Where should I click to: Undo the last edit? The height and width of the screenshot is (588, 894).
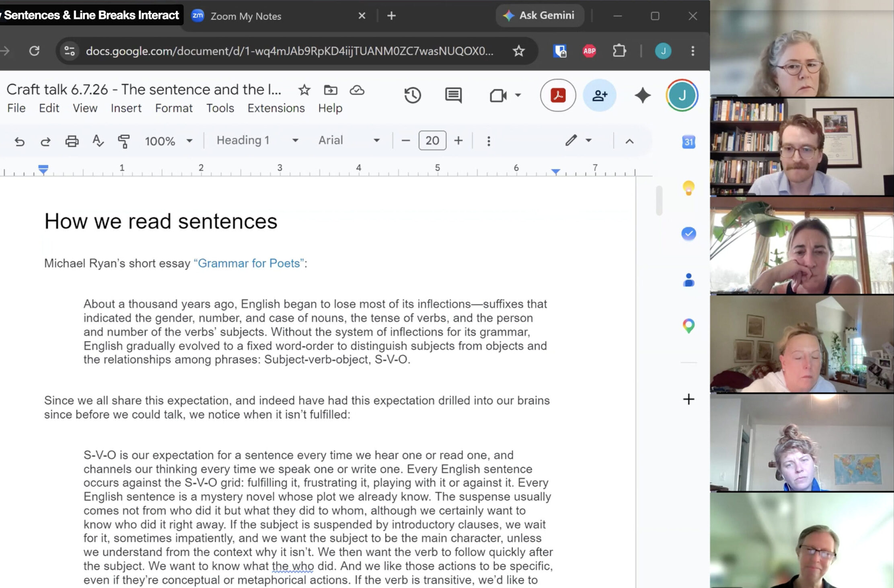(x=19, y=141)
